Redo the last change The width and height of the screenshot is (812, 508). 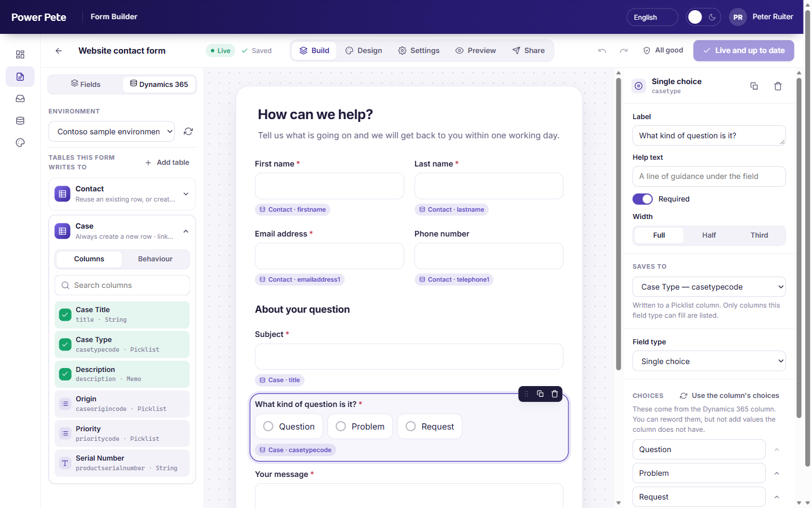coord(624,51)
